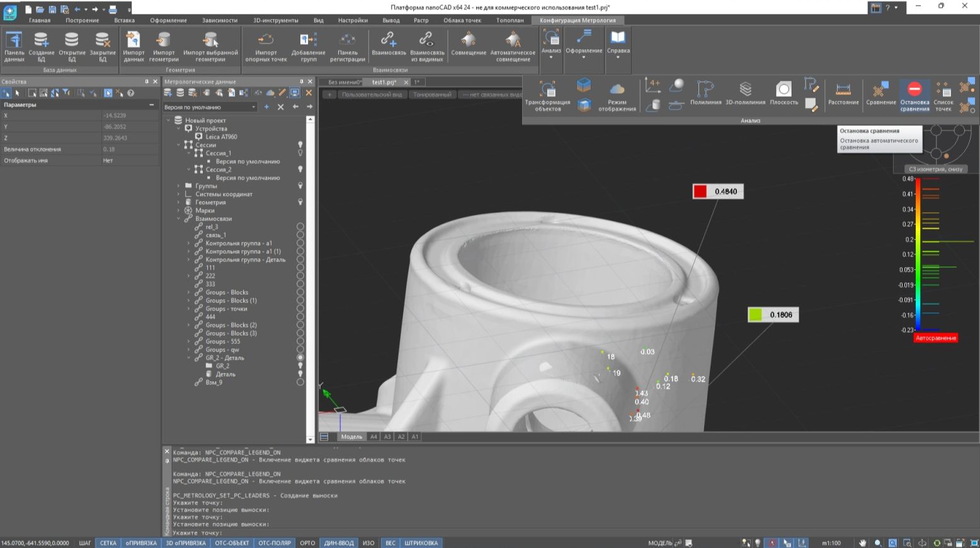Select the Полилиния analysis tool
Image resolution: width=980 pixels, height=548 pixels.
(x=705, y=90)
